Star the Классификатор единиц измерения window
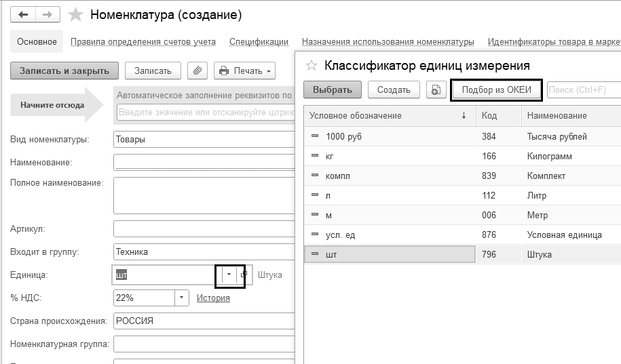The height and width of the screenshot is (364, 621). click(312, 65)
